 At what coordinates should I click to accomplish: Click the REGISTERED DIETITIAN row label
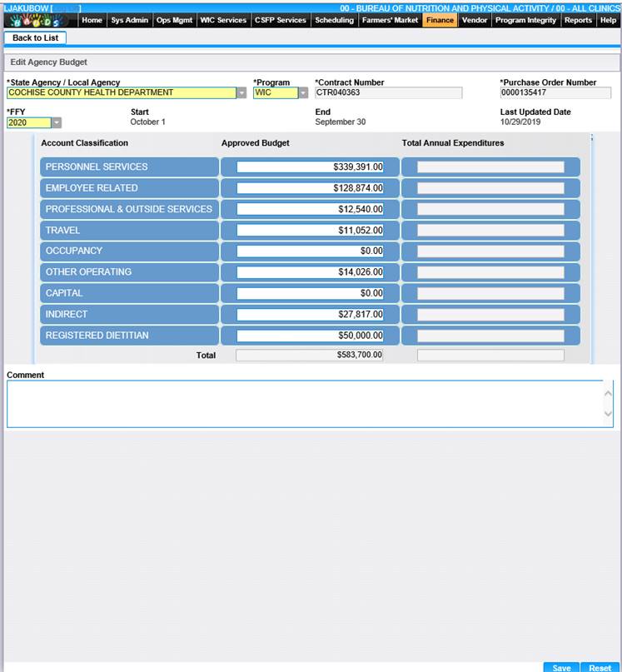tap(97, 335)
